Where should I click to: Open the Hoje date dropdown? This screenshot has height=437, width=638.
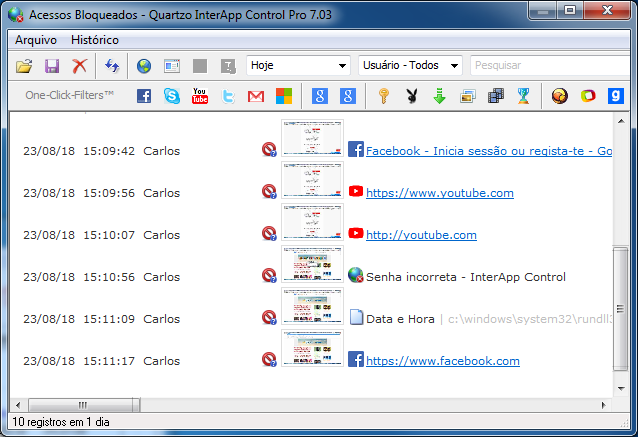click(297, 65)
